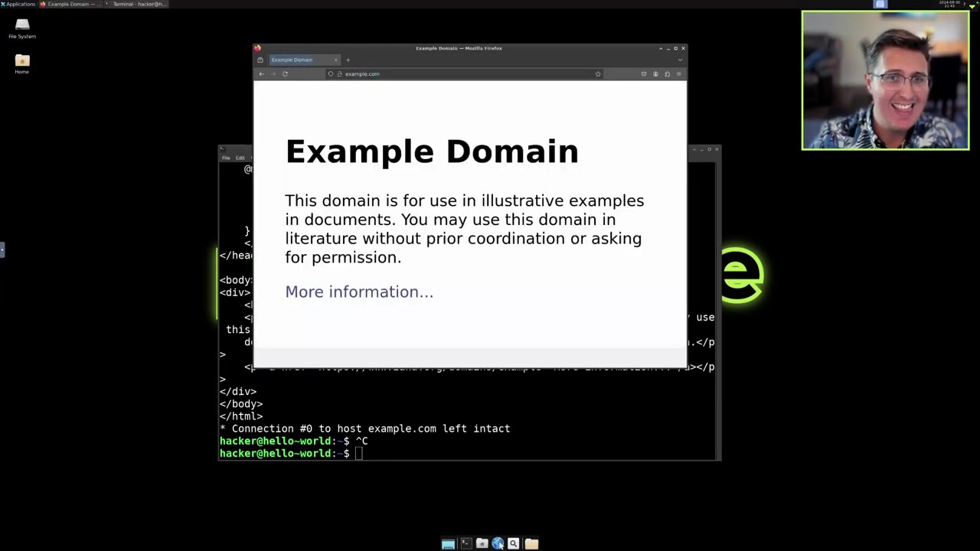This screenshot has height=551, width=980.
Task: Click the site security padlock icon
Action: (339, 74)
